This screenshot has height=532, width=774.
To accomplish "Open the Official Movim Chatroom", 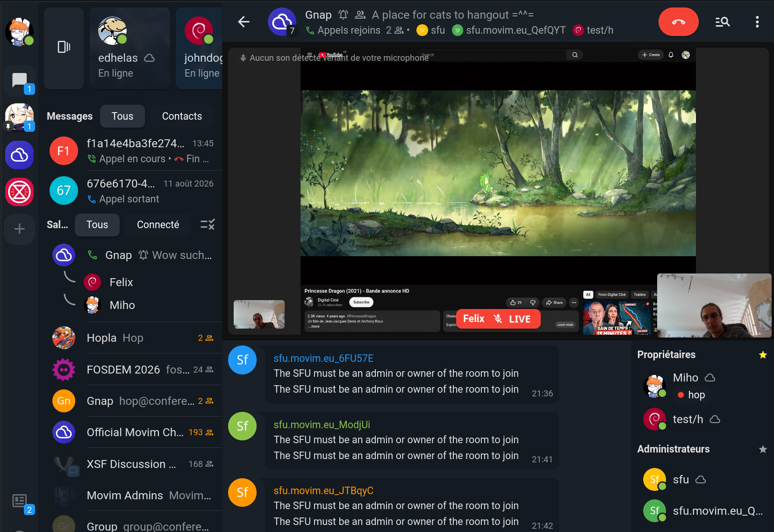I will coord(136,432).
